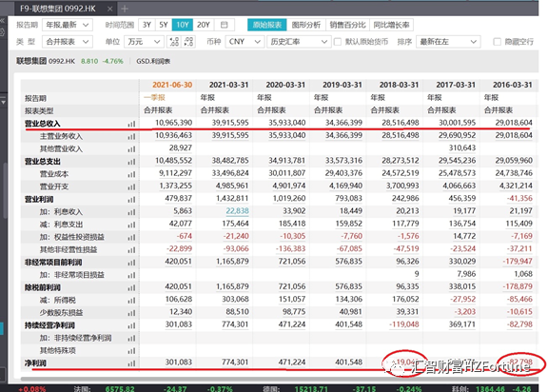Open 币种 dropdown showing CNY

click(x=244, y=42)
